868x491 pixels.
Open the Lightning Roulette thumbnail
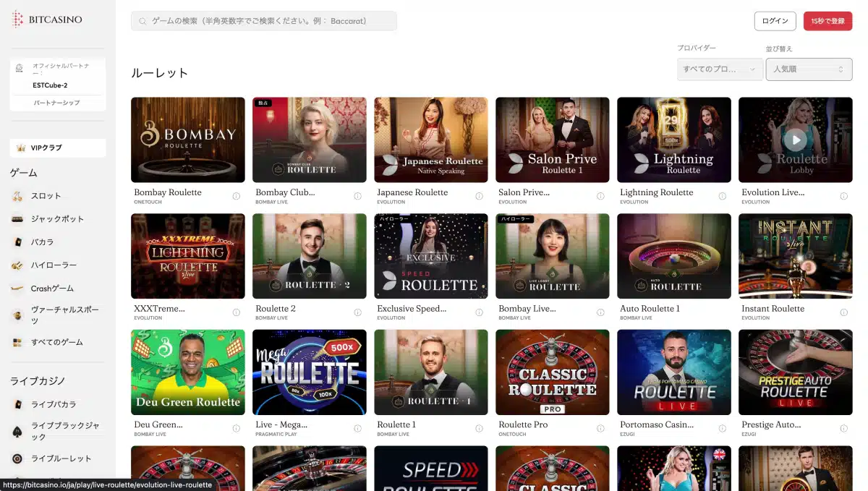pos(674,140)
